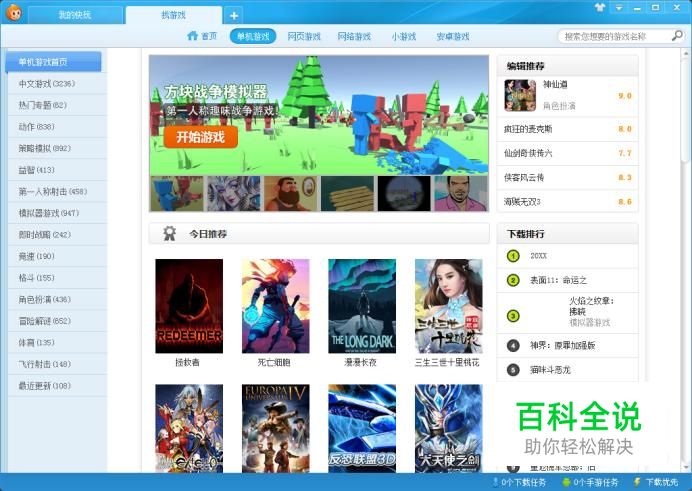Screen dimensions: 692x491
Task: Open 角色扮演 (436) category
Action: click(57, 300)
